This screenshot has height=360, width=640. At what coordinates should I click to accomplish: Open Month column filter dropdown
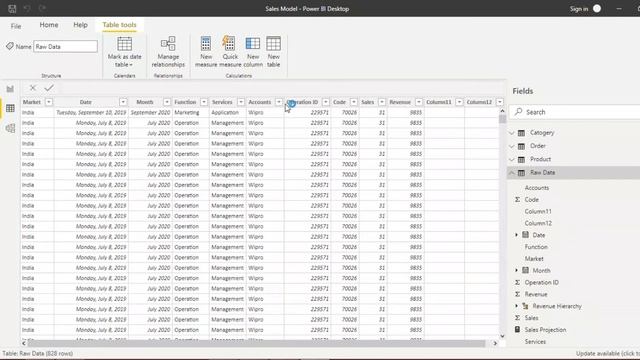coord(167,102)
